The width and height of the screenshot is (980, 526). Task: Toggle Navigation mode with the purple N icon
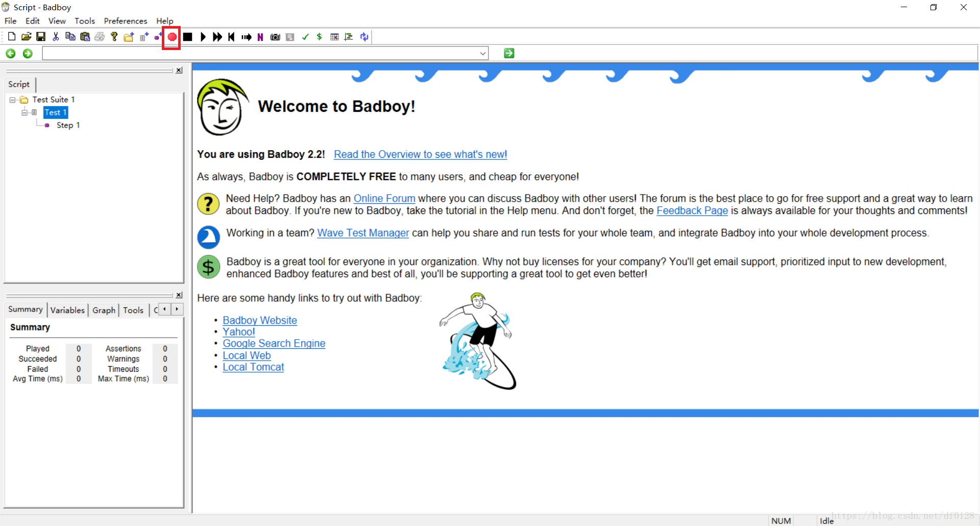click(x=260, y=37)
